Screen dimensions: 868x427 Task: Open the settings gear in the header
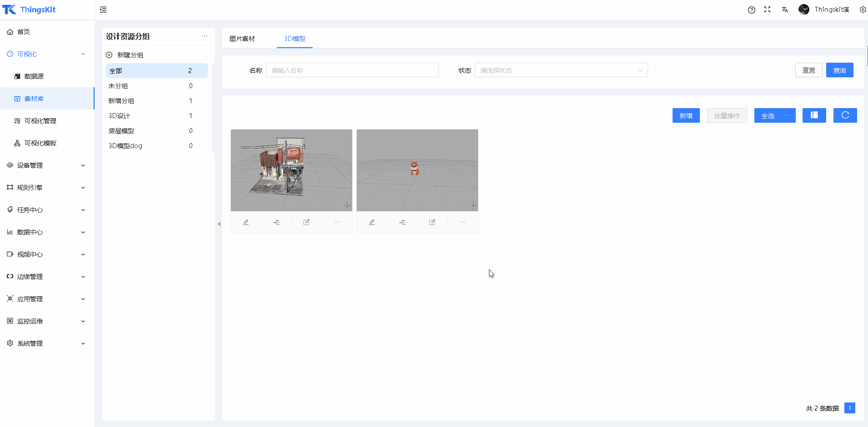(x=863, y=10)
